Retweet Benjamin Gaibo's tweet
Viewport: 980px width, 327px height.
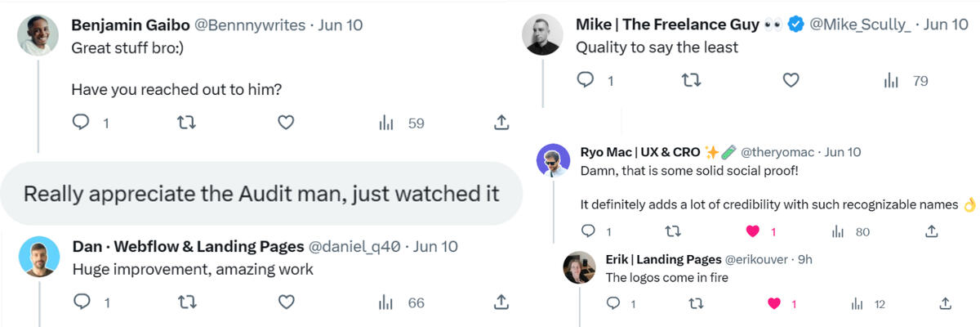click(186, 123)
